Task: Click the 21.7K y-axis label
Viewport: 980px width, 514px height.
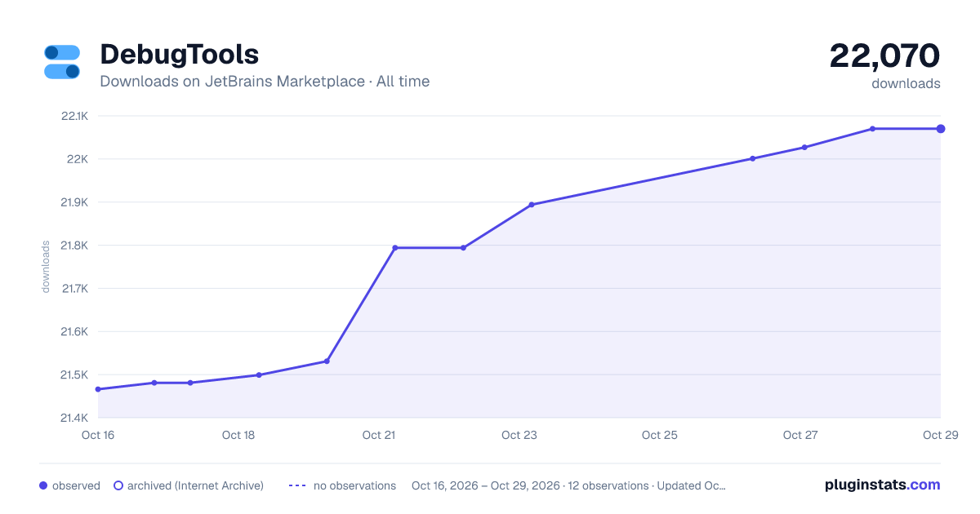Action: click(x=74, y=289)
